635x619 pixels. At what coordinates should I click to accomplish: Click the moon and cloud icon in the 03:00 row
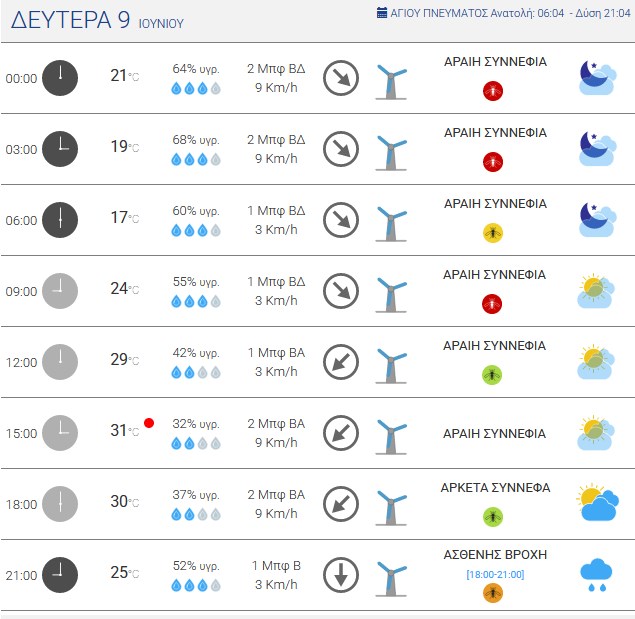(597, 149)
